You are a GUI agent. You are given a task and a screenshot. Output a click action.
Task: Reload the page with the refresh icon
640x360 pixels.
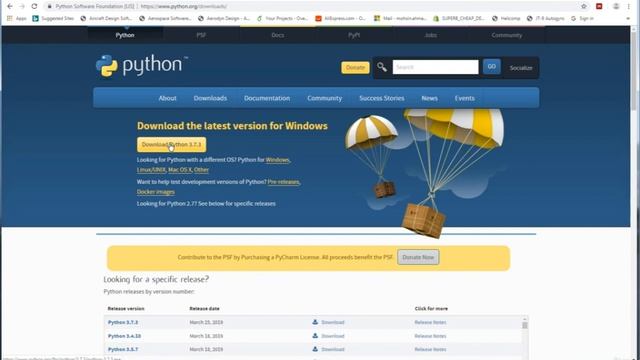coord(34,6)
